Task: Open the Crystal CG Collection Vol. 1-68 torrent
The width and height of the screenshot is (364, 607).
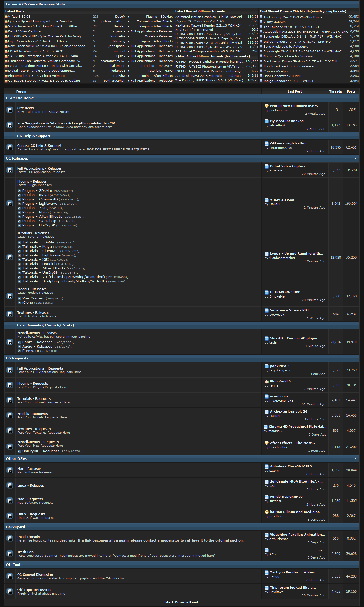Action: click(199, 21)
